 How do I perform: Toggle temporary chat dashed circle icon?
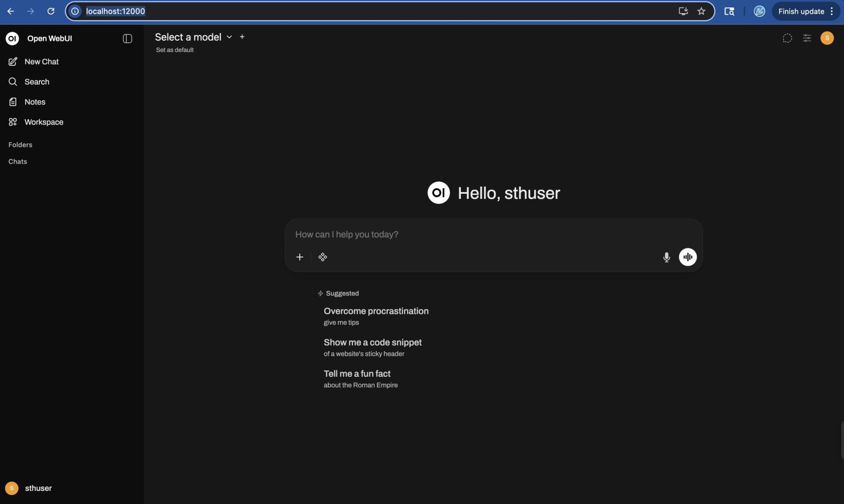pyautogui.click(x=787, y=38)
